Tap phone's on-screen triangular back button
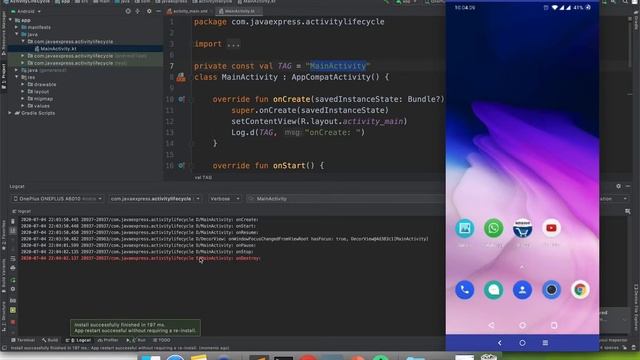The image size is (640, 360). click(x=491, y=325)
